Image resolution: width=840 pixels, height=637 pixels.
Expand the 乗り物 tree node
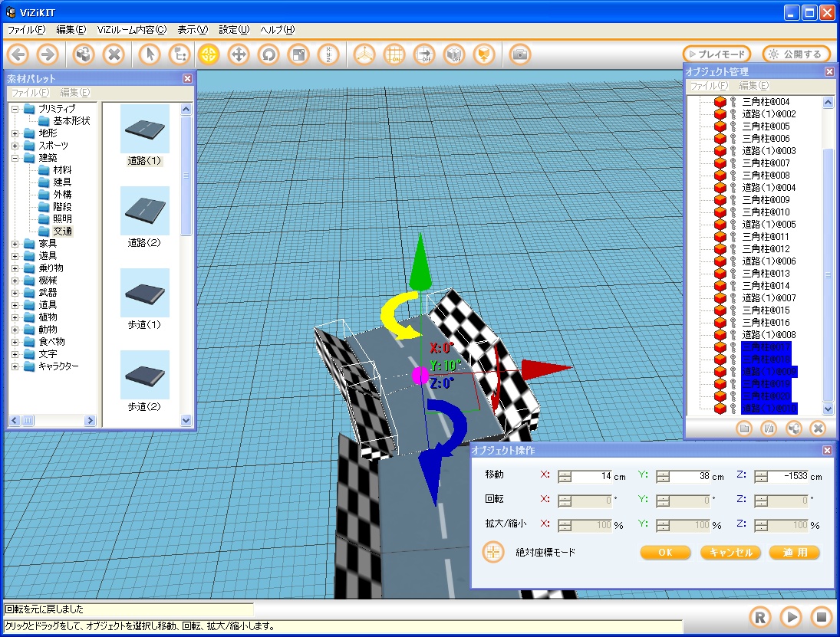(15, 268)
